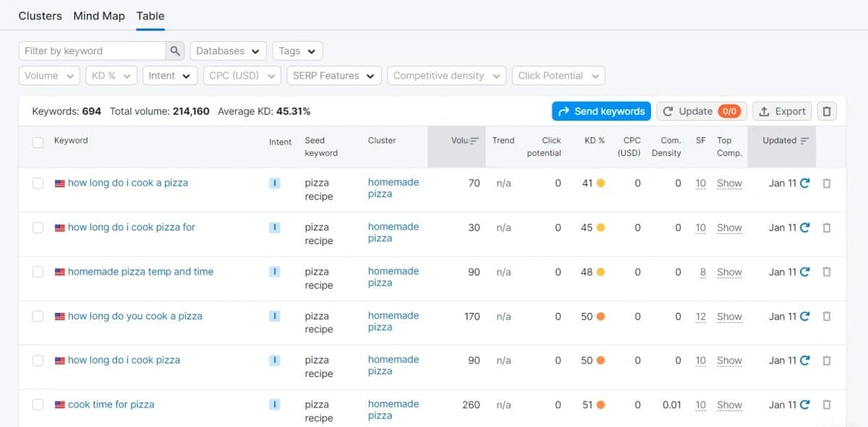The height and width of the screenshot is (427, 868).
Task: Open 'how long do i cook a pizza' keyword link
Action: pos(128,183)
